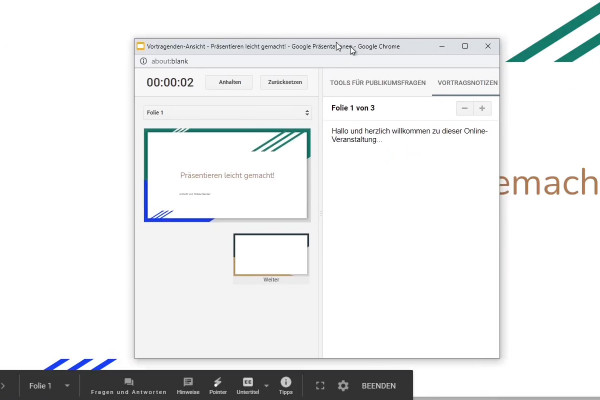This screenshot has height=400, width=600.
Task: Toggle Untertitel captions
Action: pyautogui.click(x=248, y=386)
